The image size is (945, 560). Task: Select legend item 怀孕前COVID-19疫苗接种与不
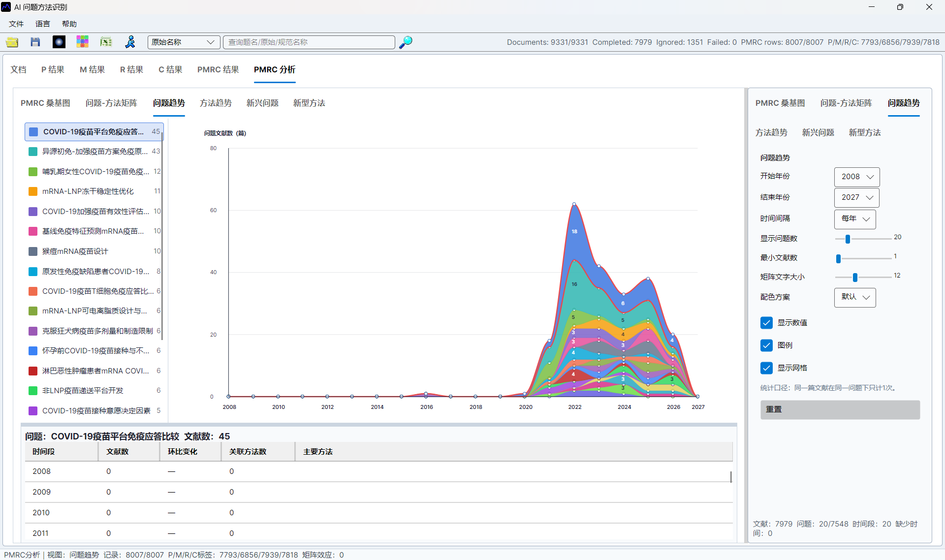click(x=94, y=351)
